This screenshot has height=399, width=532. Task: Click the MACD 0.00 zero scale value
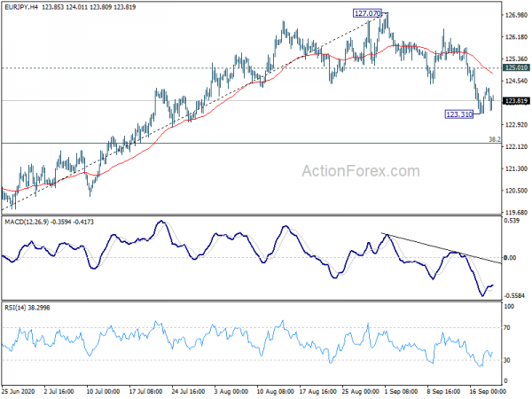click(x=511, y=258)
